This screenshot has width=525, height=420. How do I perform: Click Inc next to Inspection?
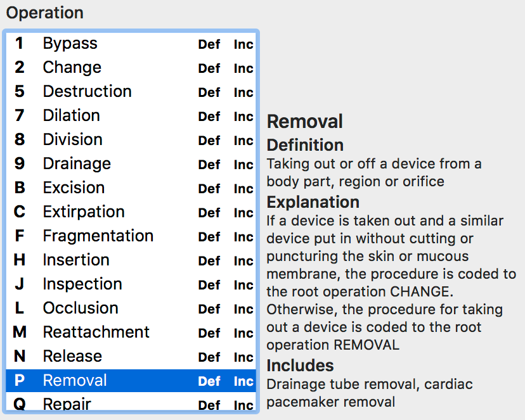click(243, 285)
